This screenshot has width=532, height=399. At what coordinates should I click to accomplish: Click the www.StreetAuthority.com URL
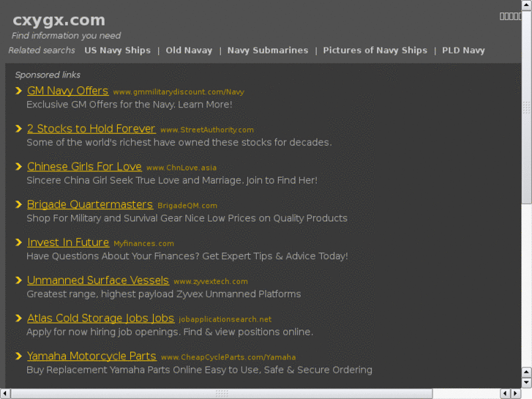[207, 130]
